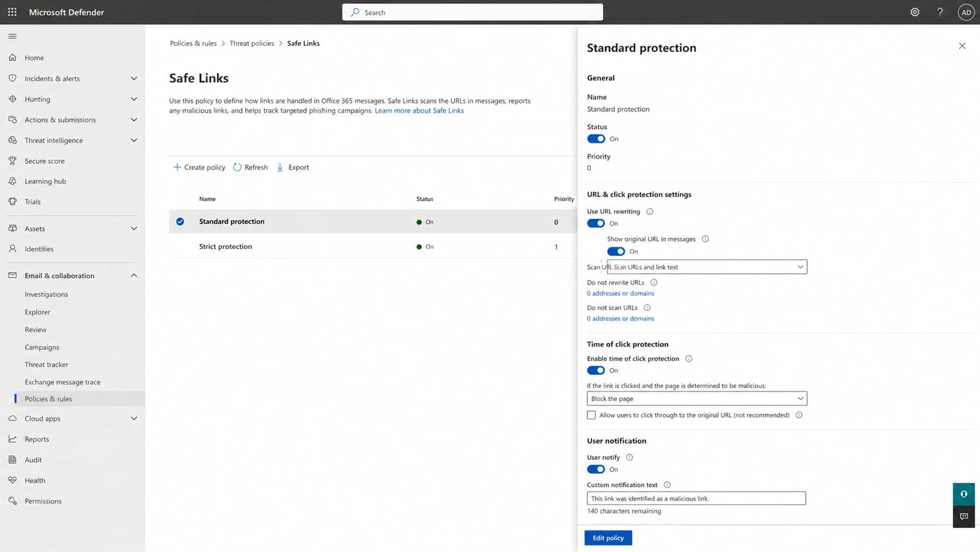Screen dimensions: 980x552
Task: Open the Help question mark icon
Action: pos(940,12)
